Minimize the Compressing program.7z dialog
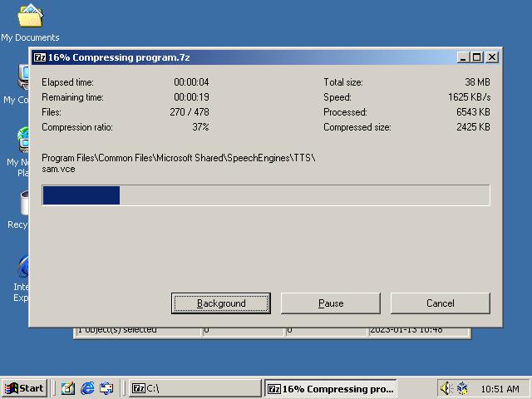532x399 pixels. pyautogui.click(x=463, y=57)
